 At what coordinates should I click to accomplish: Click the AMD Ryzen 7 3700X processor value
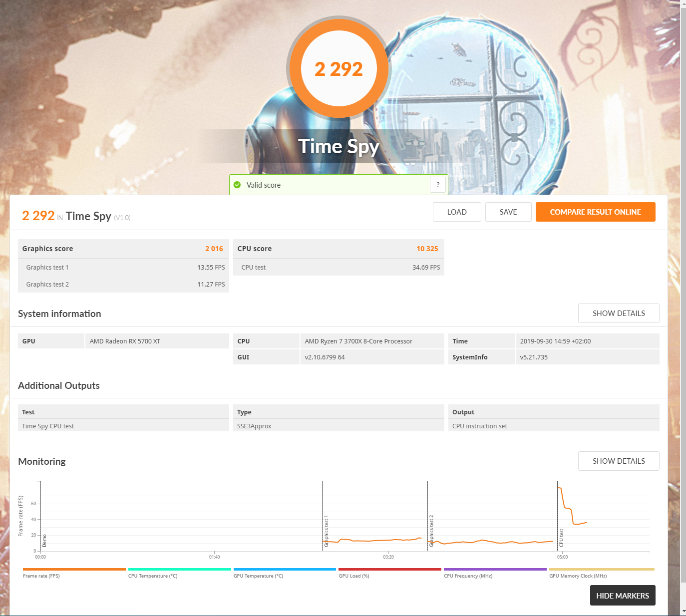pyautogui.click(x=358, y=341)
